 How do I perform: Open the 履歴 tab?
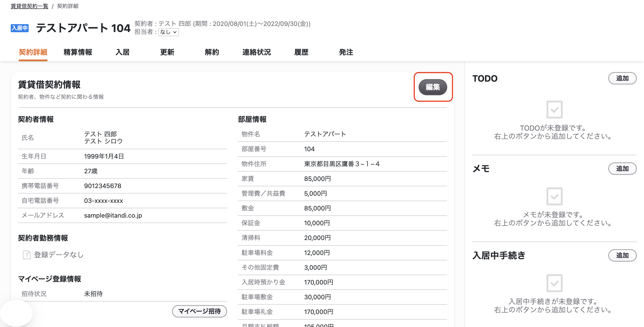[x=301, y=52]
